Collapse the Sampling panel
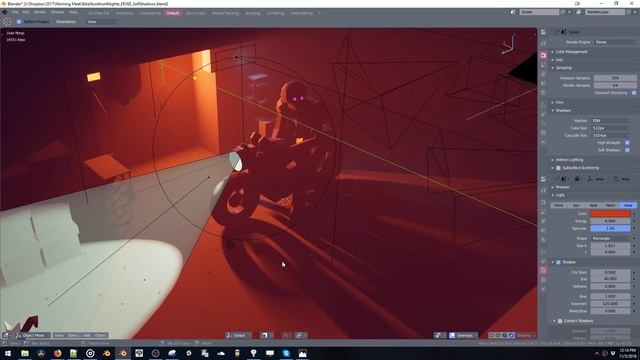Screen dimensions: 640x360 pyautogui.click(x=563, y=68)
